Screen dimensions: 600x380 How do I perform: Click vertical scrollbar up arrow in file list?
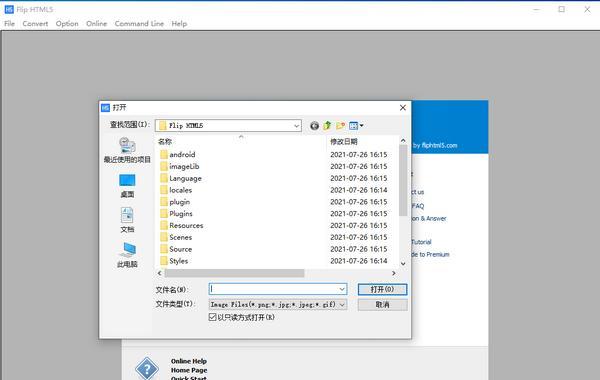point(403,140)
